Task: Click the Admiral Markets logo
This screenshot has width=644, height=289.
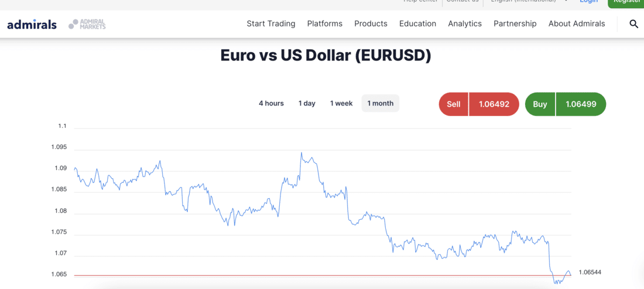Action: 87,24
